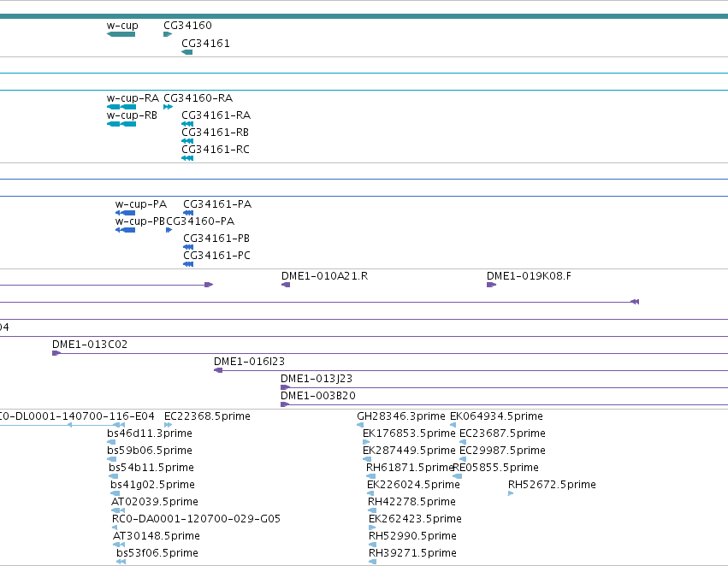
Task: Click the double-arrow marker ending the long purple clone line
Action: pos(635,303)
